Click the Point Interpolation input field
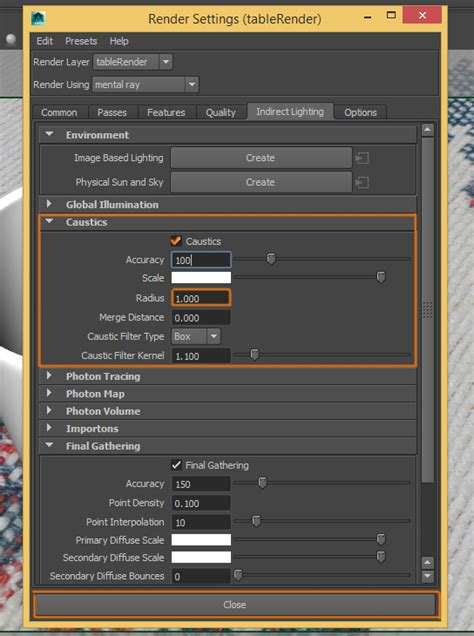The height and width of the screenshot is (636, 474). tap(201, 522)
